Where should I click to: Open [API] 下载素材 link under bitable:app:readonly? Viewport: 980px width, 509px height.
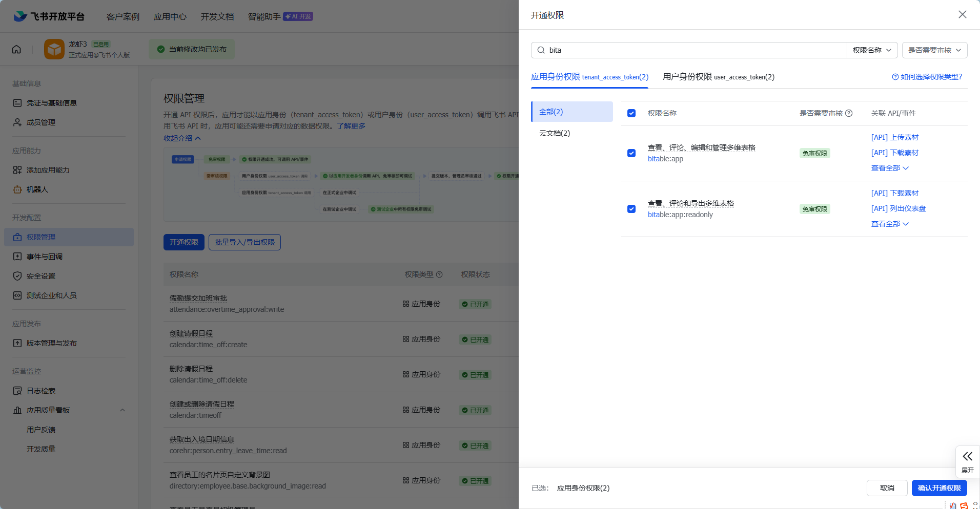[x=895, y=193]
